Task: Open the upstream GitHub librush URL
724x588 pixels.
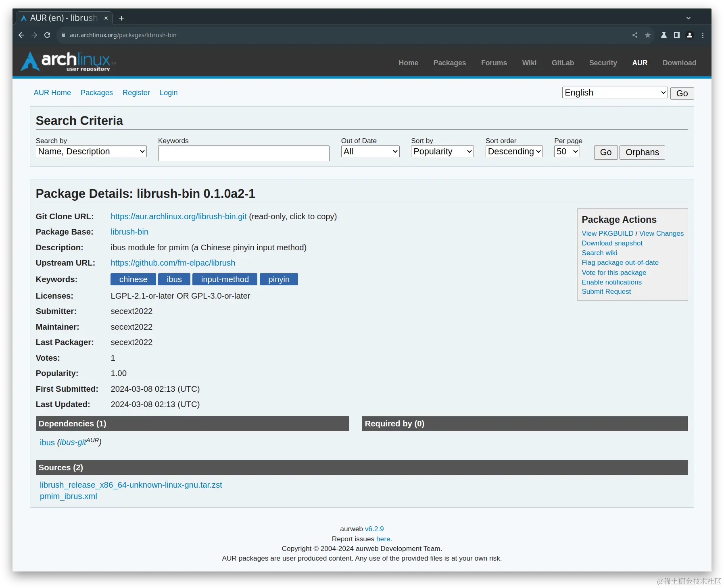Action: (x=173, y=263)
